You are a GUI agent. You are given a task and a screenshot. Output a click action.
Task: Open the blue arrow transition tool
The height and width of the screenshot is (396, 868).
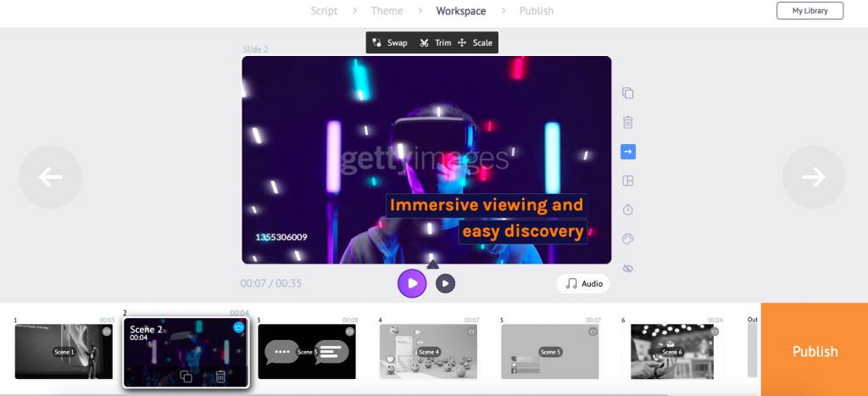(628, 151)
